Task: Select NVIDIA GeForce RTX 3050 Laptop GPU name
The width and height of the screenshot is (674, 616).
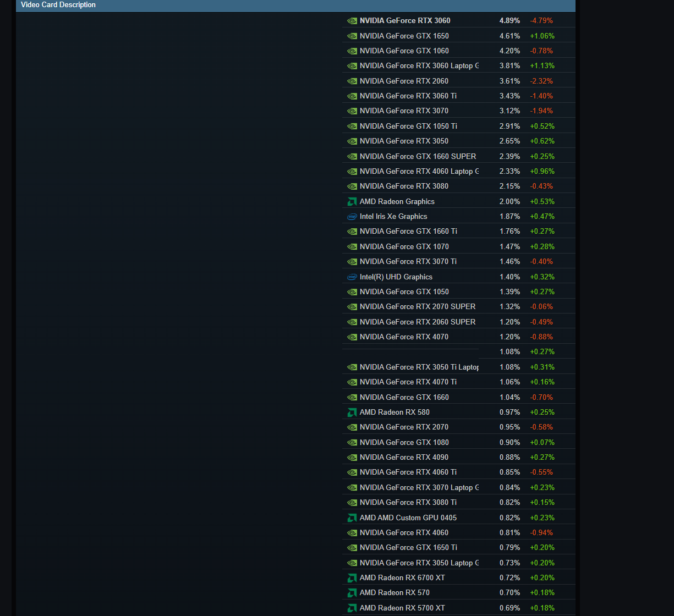Action: pos(419,563)
